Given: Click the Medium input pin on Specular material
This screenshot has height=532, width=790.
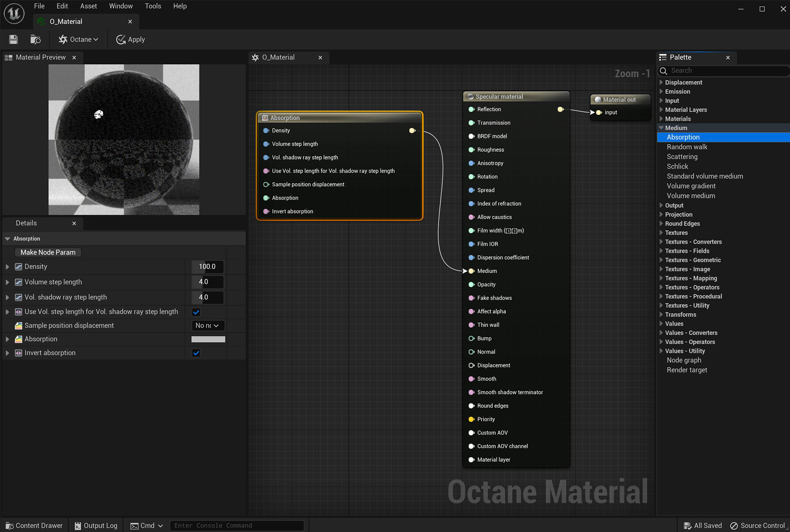Looking at the screenshot, I should click(x=471, y=271).
